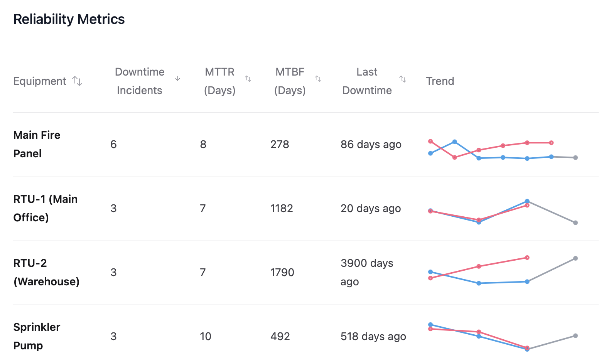Toggle sort direction on MTBF header
The image size is (611, 364).
tap(319, 78)
